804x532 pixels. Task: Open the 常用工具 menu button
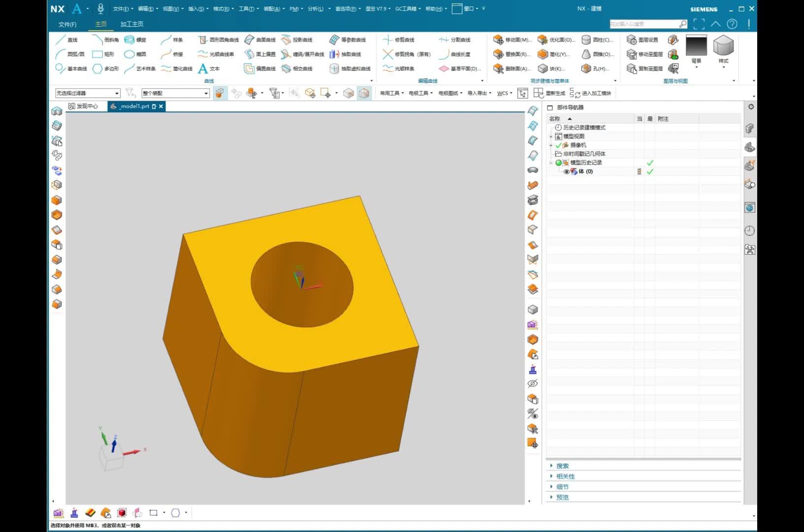tap(392, 93)
